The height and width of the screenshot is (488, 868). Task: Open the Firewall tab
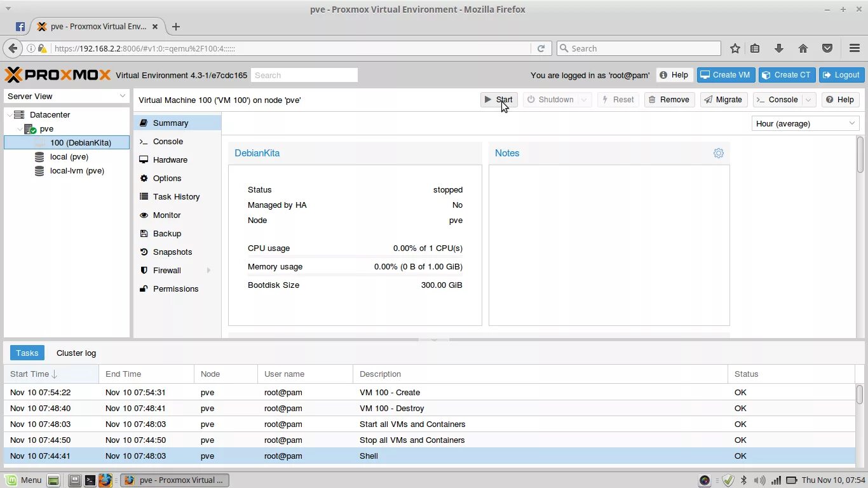coord(177,271)
